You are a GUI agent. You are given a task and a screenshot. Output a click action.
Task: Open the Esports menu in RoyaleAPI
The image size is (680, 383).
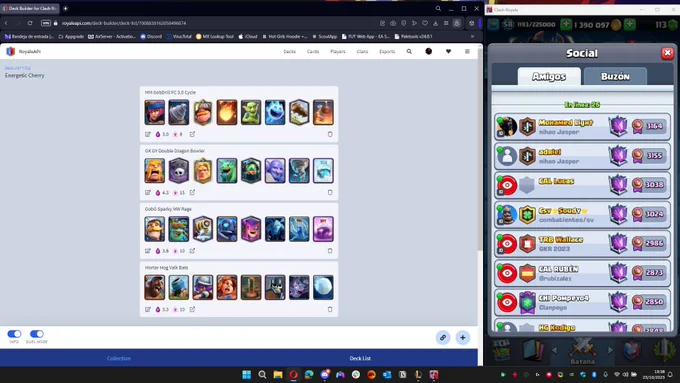387,51
